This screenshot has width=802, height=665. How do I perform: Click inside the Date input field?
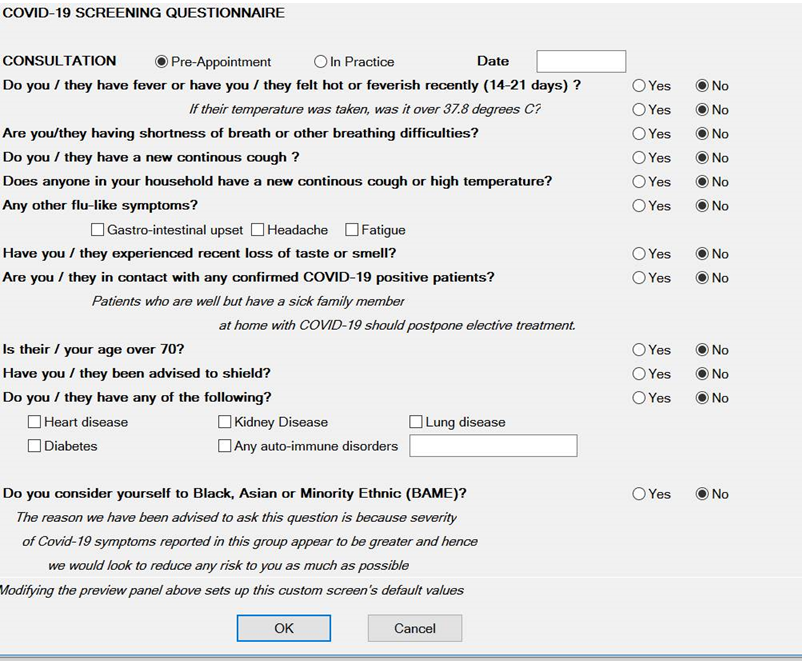580,61
